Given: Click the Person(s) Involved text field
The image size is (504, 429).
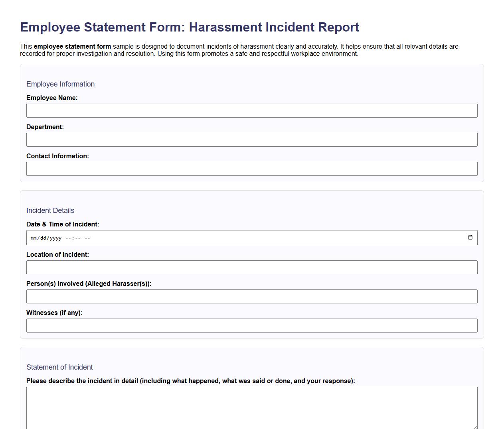Looking at the screenshot, I should pyautogui.click(x=251, y=296).
